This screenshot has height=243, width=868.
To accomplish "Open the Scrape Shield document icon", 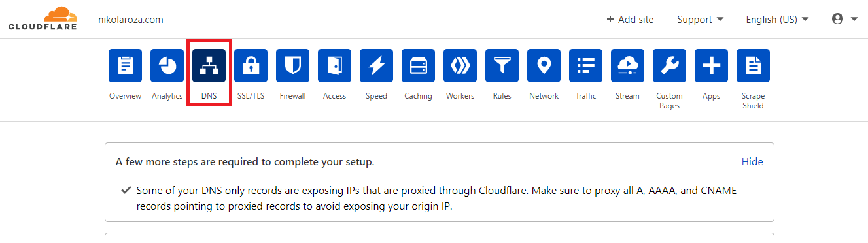I will pos(753,65).
